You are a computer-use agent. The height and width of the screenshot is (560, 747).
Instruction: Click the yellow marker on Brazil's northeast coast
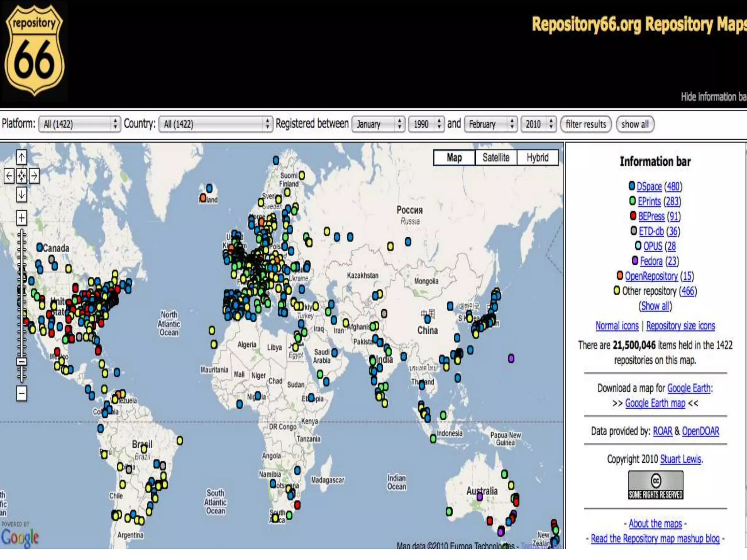click(x=180, y=440)
